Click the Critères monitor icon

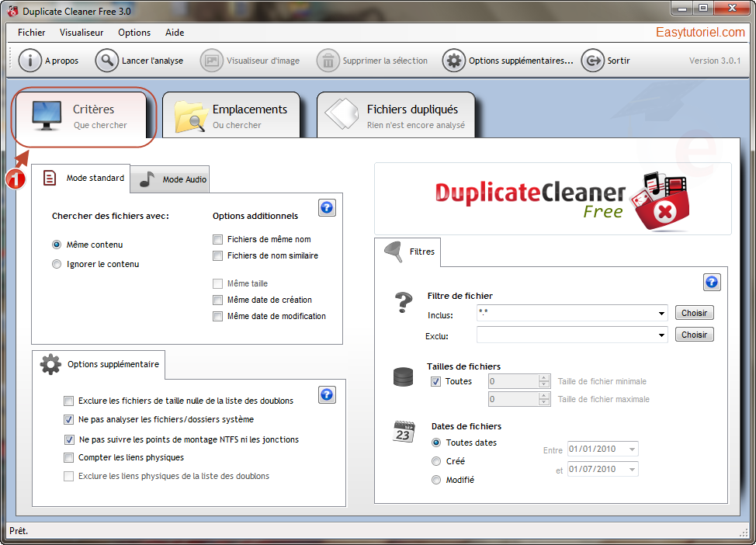pyautogui.click(x=47, y=116)
